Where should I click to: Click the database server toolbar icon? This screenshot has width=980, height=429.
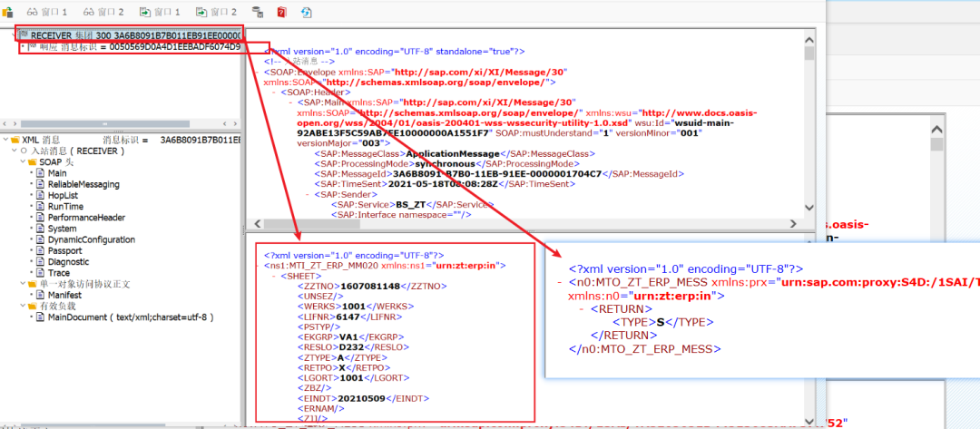coord(257,12)
